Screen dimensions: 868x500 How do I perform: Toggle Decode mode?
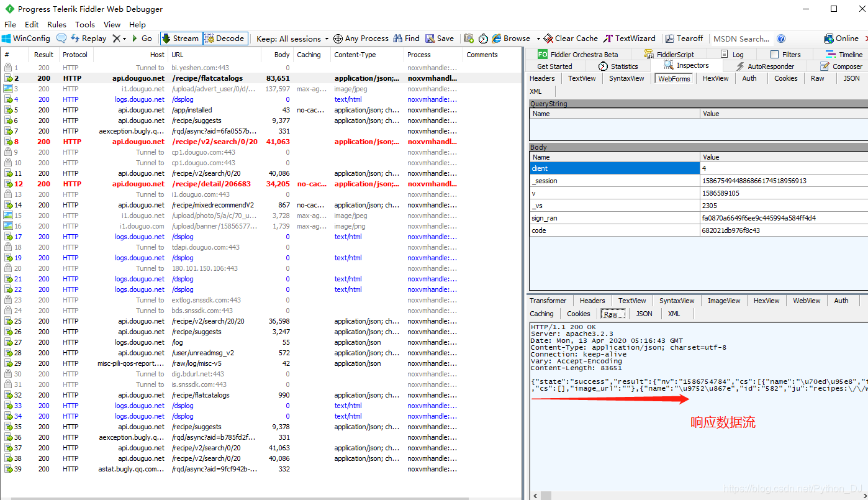(225, 39)
